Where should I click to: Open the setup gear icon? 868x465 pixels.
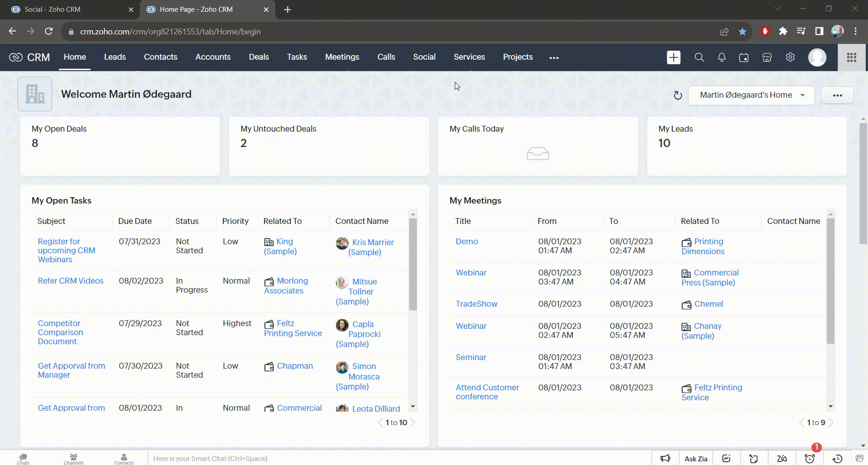click(x=790, y=57)
